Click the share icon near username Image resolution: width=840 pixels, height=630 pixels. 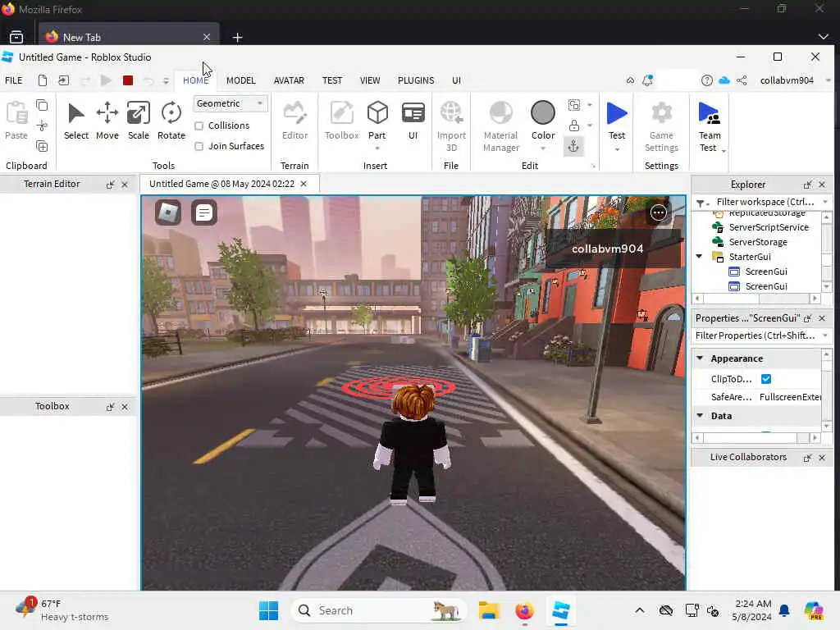tap(742, 80)
